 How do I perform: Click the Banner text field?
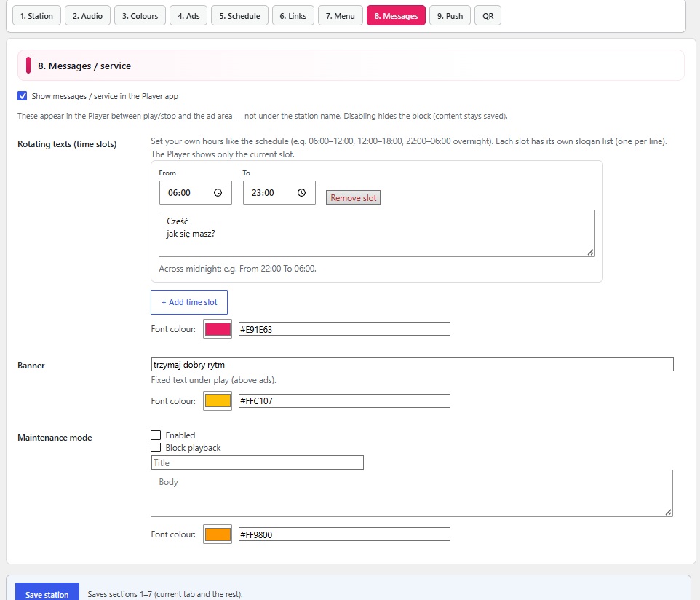[x=412, y=365]
